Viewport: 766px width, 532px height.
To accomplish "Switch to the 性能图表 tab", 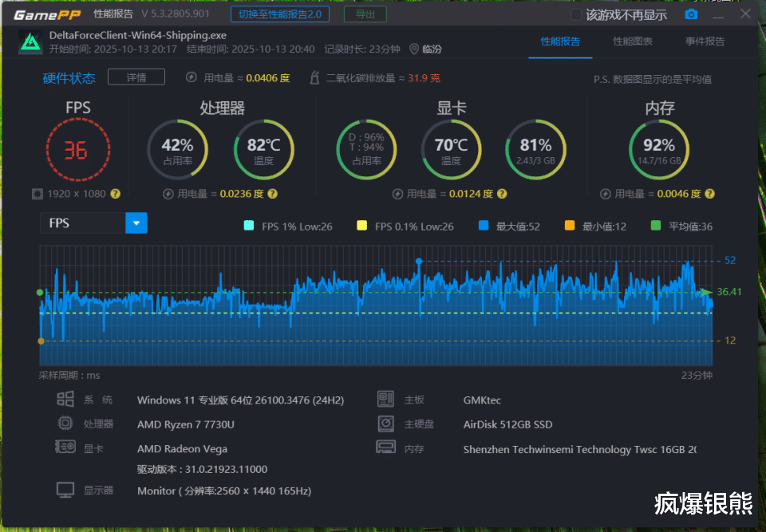I will (x=632, y=41).
